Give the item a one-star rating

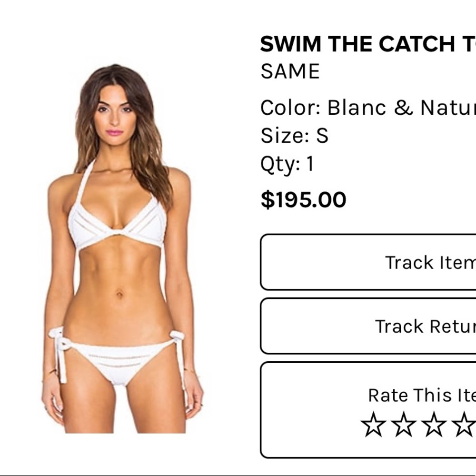click(374, 423)
